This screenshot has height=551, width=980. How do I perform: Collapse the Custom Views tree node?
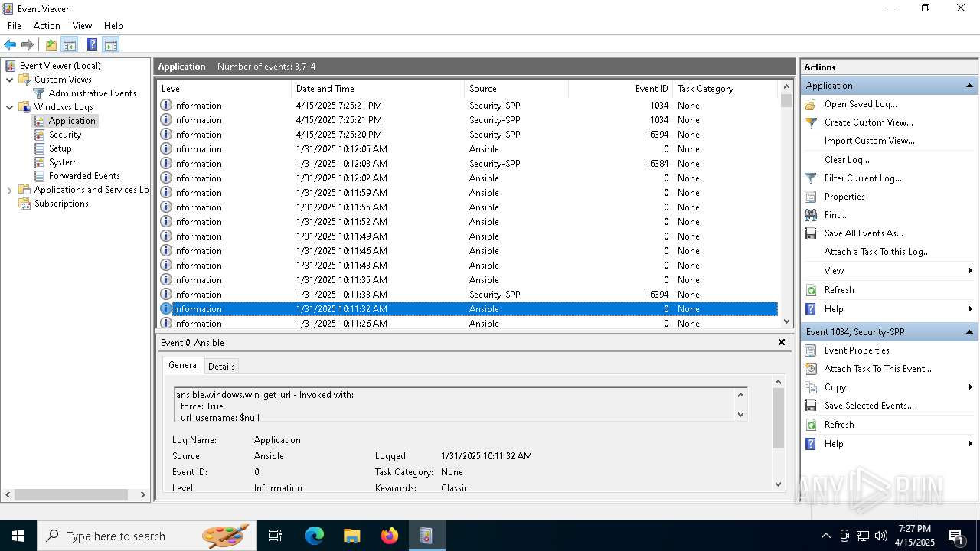(10, 80)
